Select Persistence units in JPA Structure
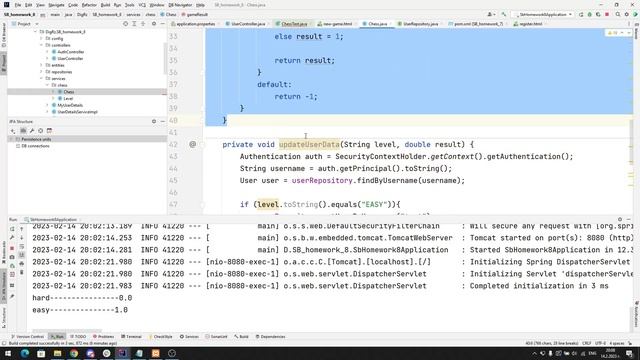640x360 pixels. [36, 139]
